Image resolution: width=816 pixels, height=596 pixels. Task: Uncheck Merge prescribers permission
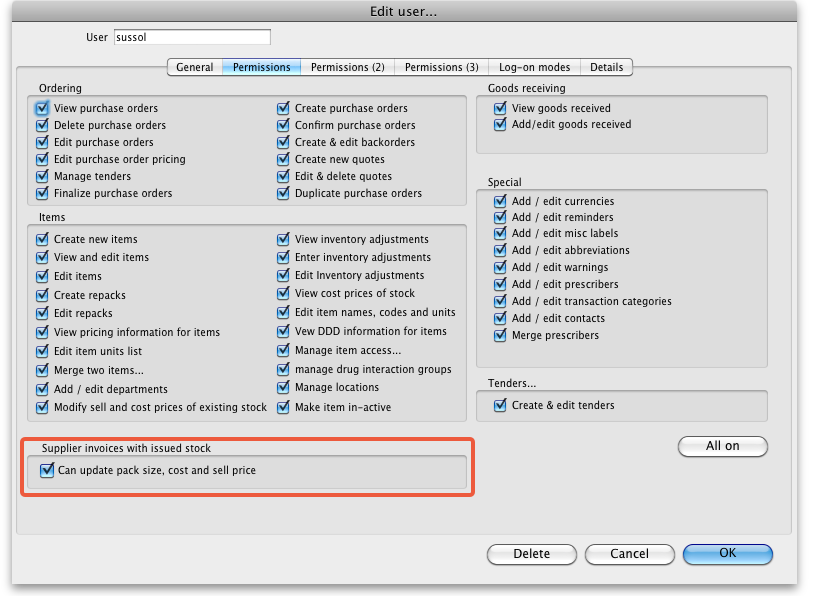500,335
